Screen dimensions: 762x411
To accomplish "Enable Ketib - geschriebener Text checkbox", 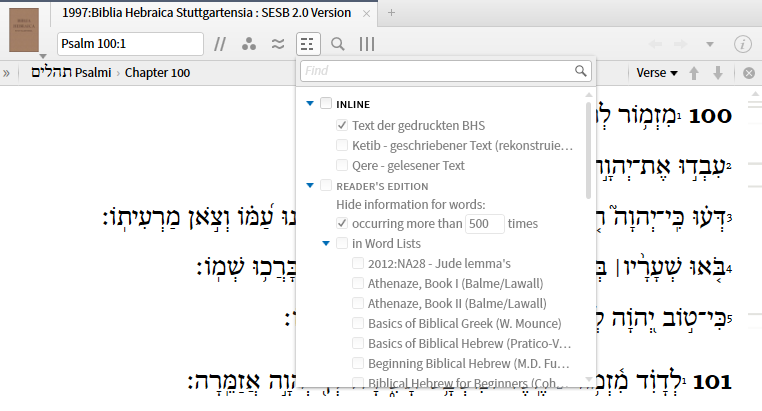I will point(342,145).
